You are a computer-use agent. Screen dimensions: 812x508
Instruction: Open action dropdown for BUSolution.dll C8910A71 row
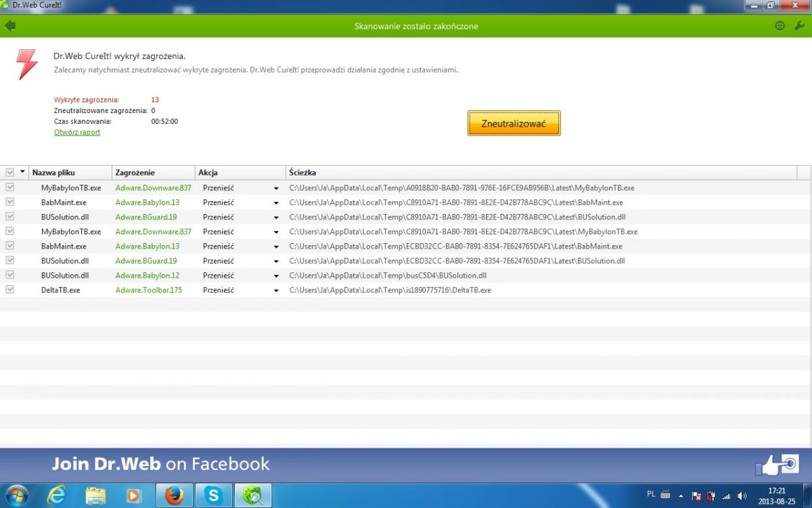pyautogui.click(x=276, y=217)
